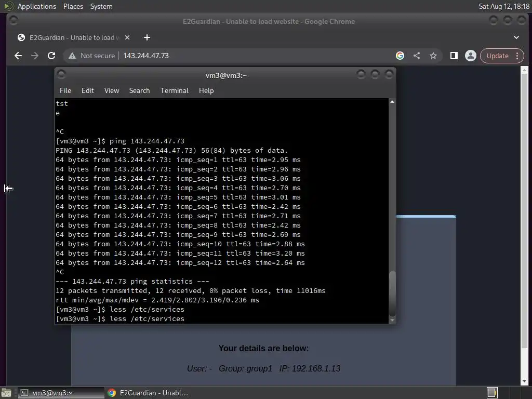
Task: Open a new Chrome tab
Action: coord(147,37)
